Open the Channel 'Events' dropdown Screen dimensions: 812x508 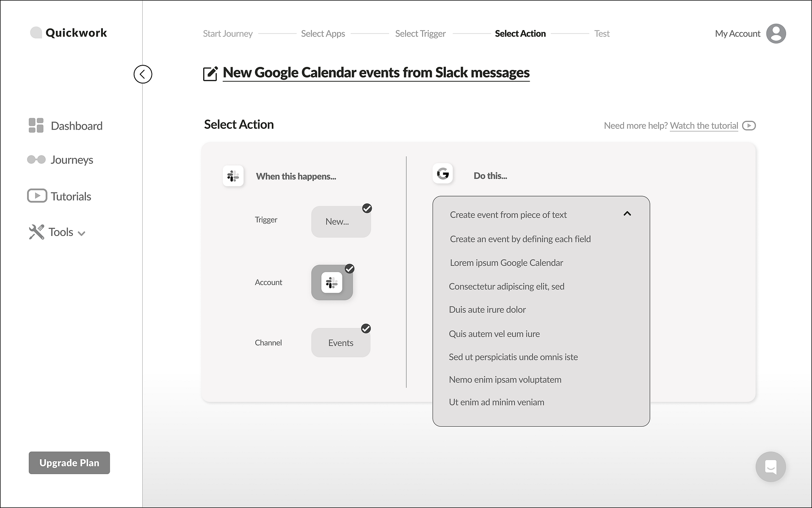pos(341,343)
